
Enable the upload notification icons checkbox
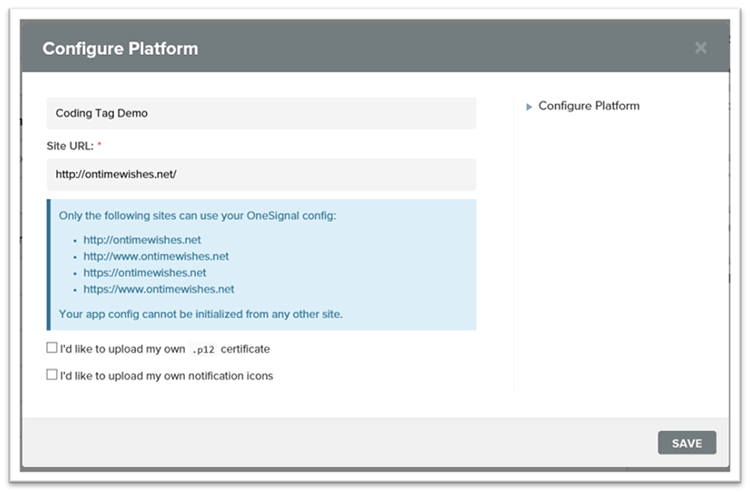point(52,375)
